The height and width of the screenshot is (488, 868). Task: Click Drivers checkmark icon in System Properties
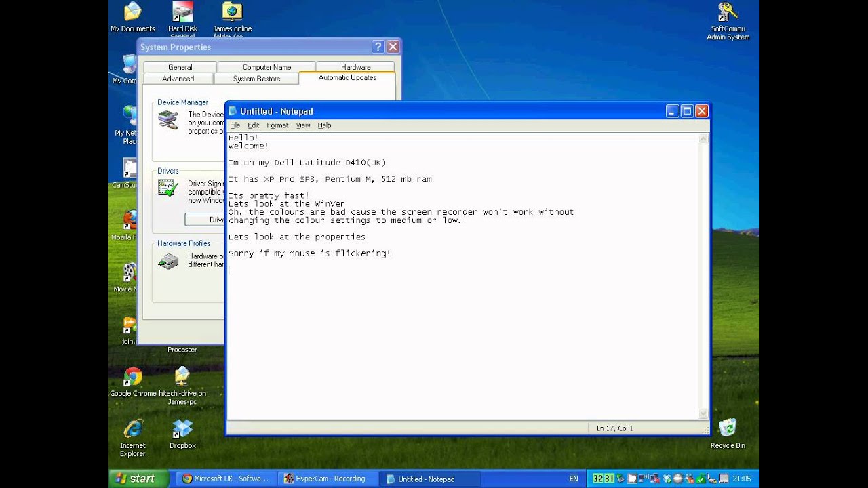pos(167,187)
